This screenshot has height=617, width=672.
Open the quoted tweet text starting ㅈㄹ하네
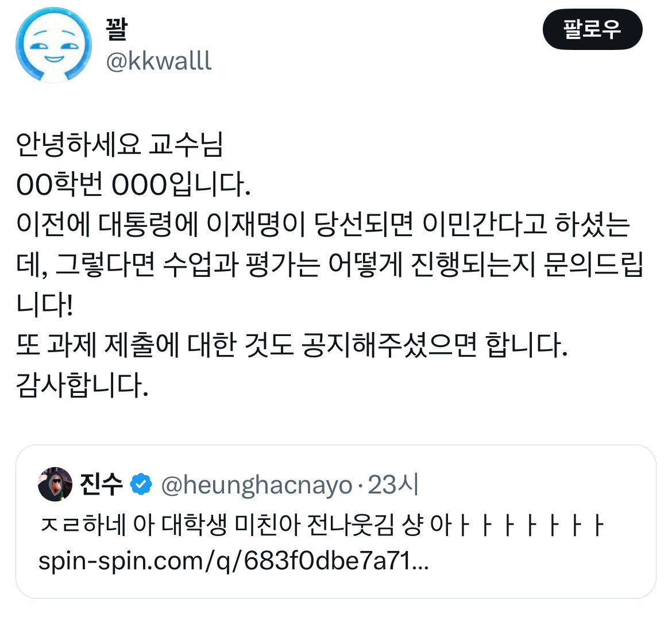pyautogui.click(x=322, y=525)
